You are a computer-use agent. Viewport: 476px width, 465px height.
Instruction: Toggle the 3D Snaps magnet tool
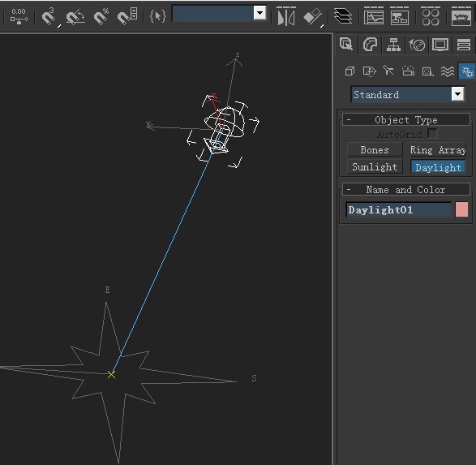pos(49,16)
